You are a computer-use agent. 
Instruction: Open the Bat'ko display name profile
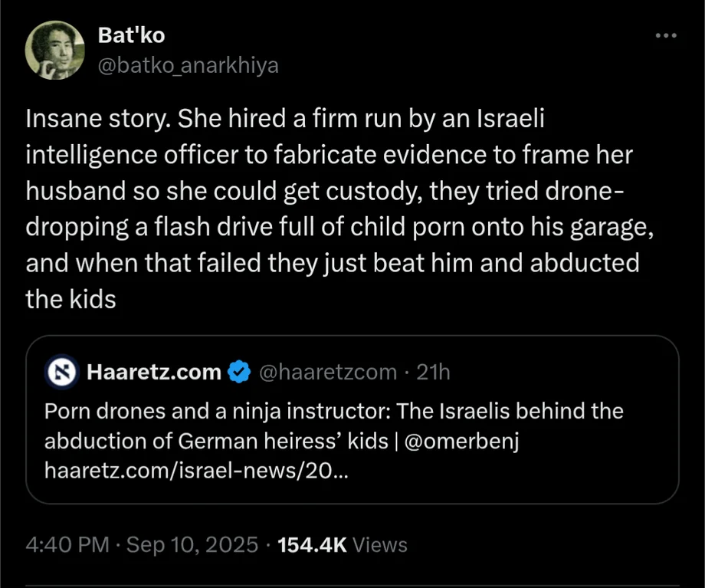pyautogui.click(x=131, y=35)
